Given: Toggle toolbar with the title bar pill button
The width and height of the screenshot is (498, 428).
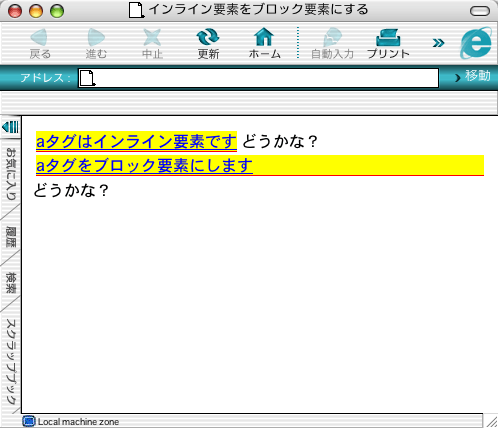Looking at the screenshot, I should pyautogui.click(x=480, y=11).
